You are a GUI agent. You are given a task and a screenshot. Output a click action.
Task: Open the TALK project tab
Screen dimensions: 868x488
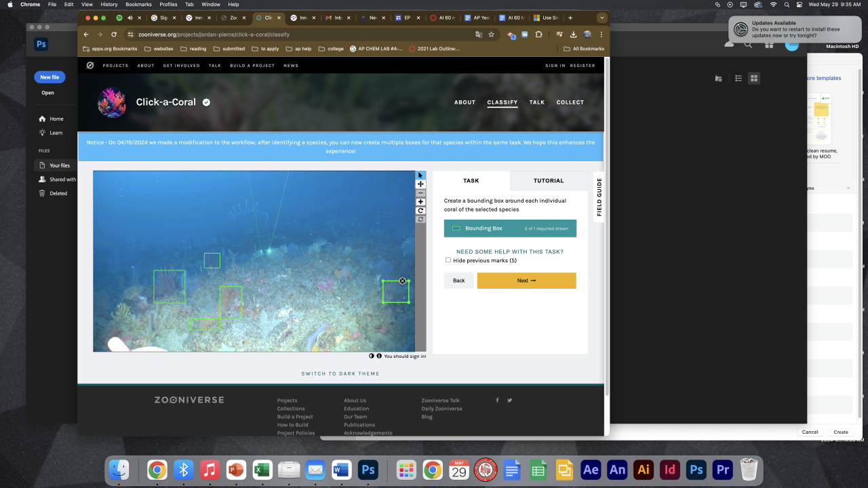[537, 102]
